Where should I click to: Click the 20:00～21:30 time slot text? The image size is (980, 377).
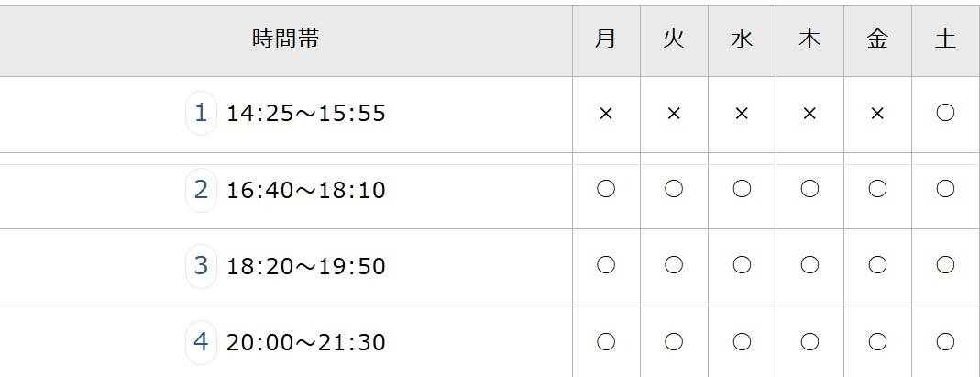point(306,343)
